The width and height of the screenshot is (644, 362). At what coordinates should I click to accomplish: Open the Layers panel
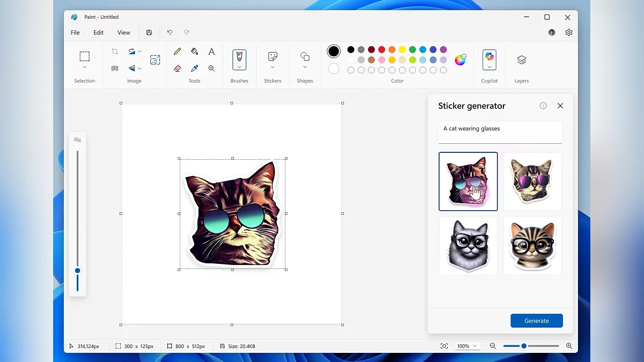(521, 60)
